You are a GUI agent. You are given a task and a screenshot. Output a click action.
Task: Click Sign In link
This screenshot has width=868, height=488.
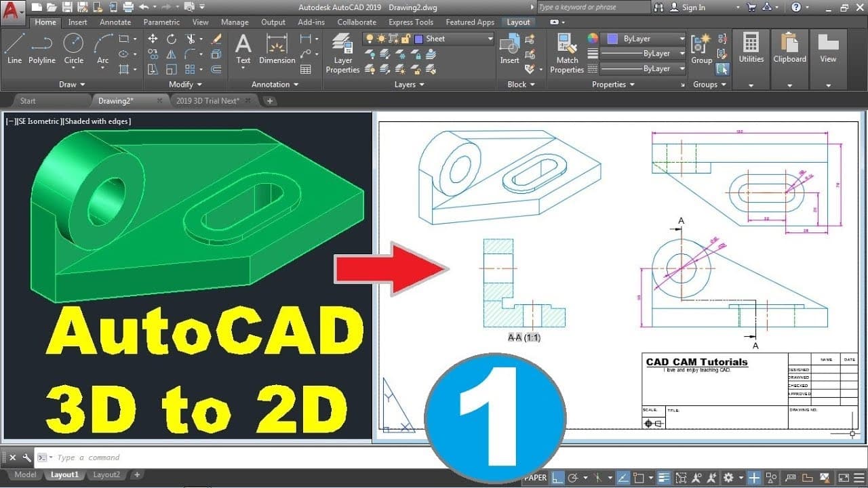click(688, 7)
